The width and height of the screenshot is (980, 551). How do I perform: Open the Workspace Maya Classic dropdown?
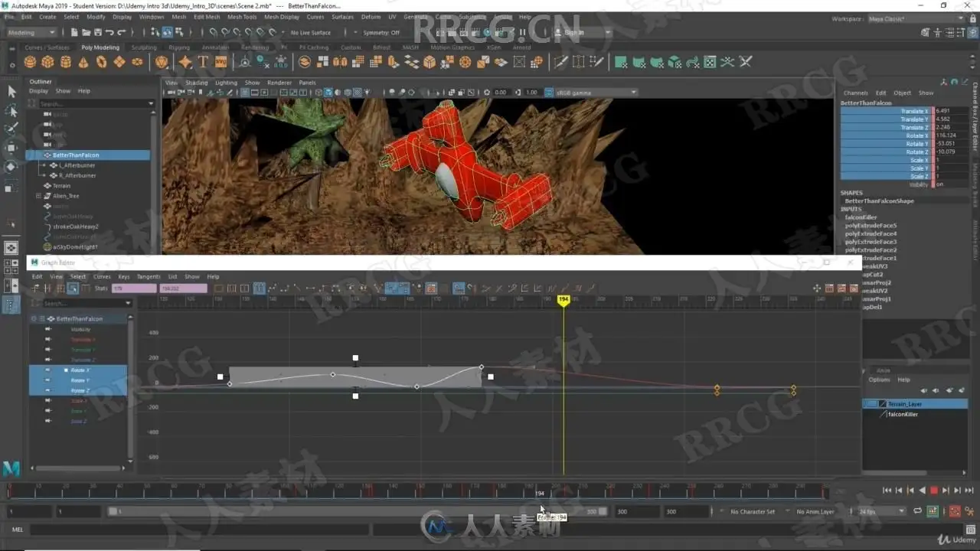point(916,18)
